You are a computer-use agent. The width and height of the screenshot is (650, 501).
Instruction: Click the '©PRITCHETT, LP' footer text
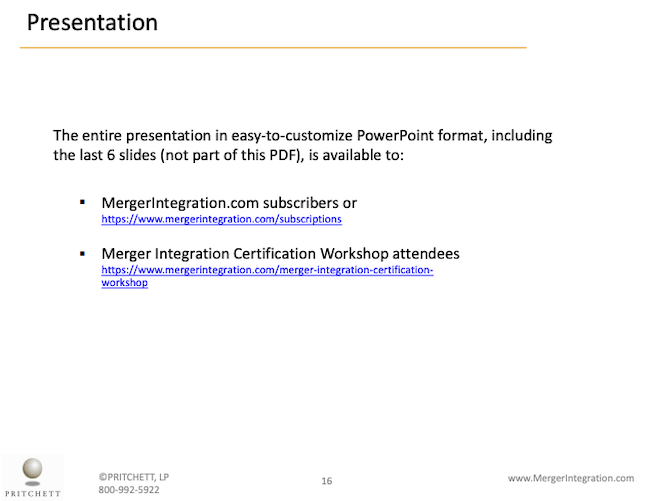pyautogui.click(x=133, y=477)
